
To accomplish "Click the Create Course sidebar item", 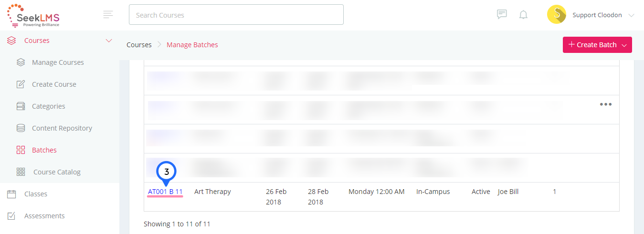I will (x=54, y=84).
